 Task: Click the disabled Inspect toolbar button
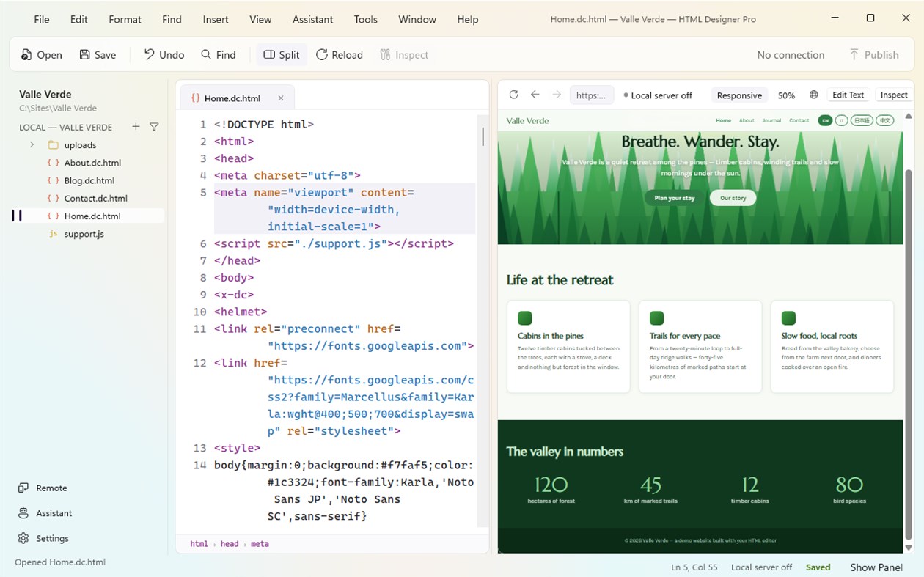click(x=404, y=55)
